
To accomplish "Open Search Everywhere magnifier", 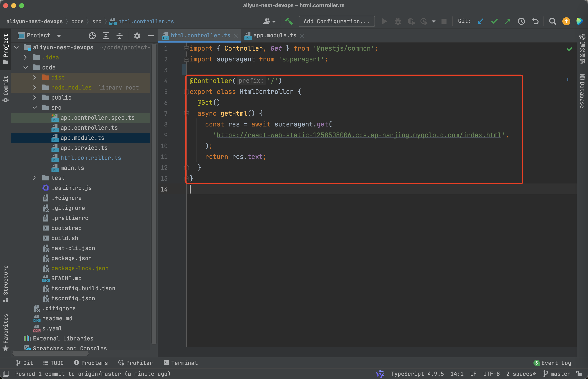I will [x=552, y=21].
